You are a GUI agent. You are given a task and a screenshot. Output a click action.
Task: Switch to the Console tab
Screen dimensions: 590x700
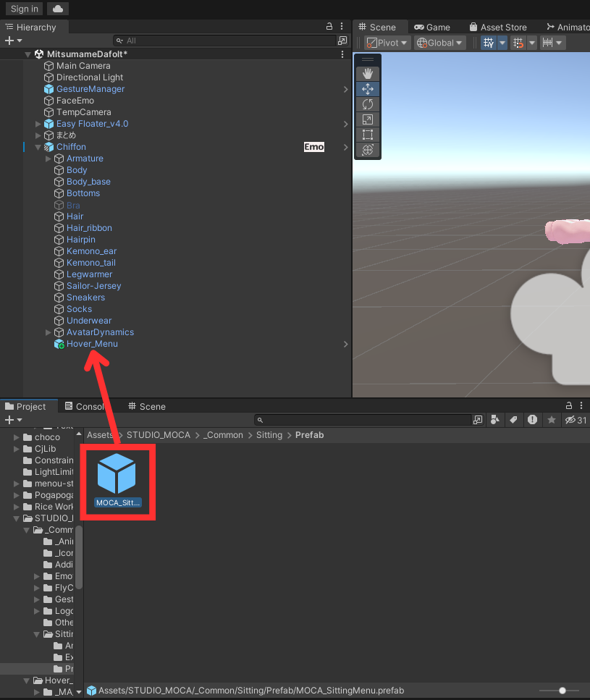coord(85,406)
